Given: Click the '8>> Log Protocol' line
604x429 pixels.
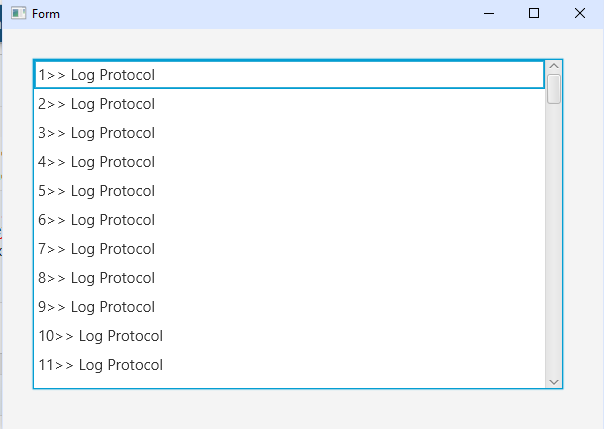Looking at the screenshot, I should tap(290, 278).
